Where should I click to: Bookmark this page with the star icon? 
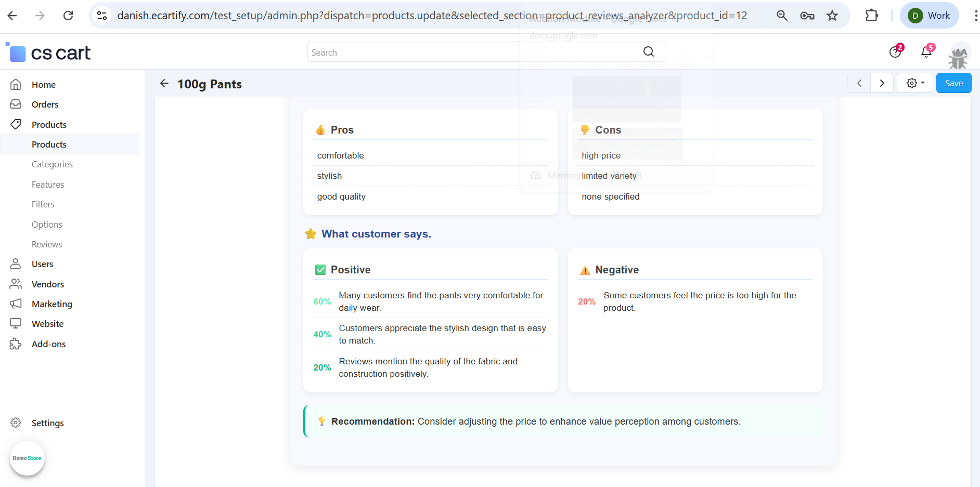[x=832, y=16]
